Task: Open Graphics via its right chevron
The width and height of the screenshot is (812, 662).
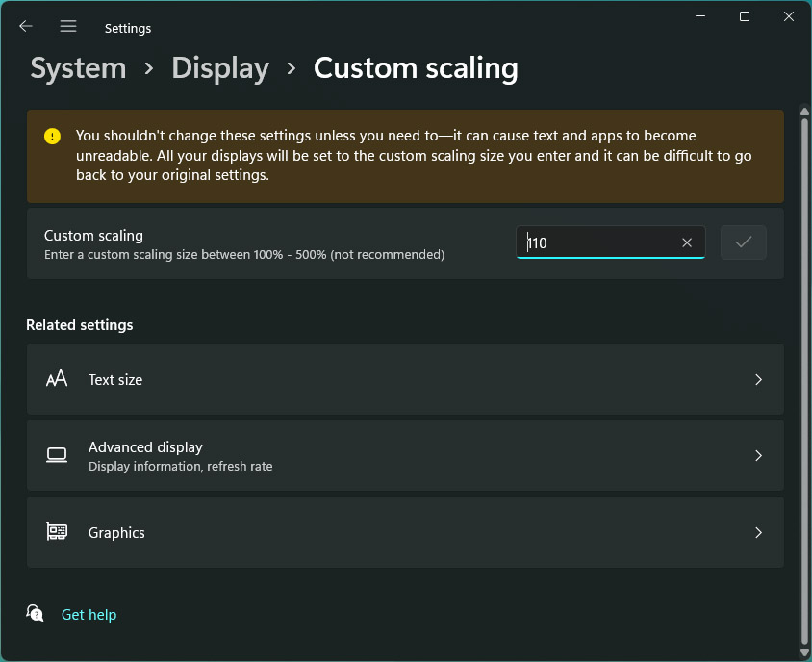Action: tap(758, 532)
